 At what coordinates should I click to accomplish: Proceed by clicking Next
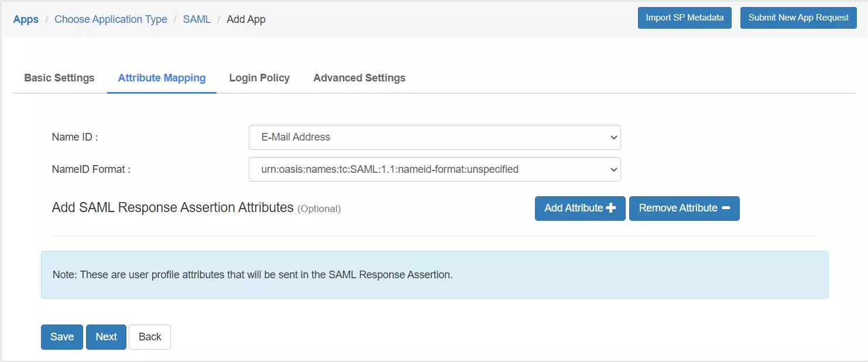(106, 336)
